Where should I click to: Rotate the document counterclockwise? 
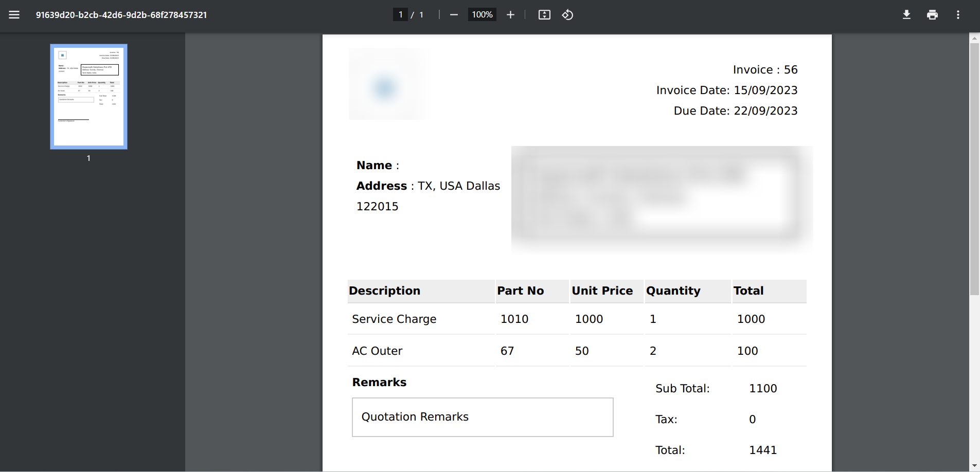[567, 15]
